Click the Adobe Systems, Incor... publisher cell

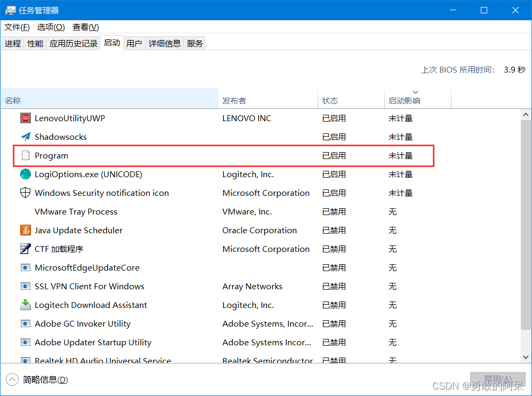(268, 323)
